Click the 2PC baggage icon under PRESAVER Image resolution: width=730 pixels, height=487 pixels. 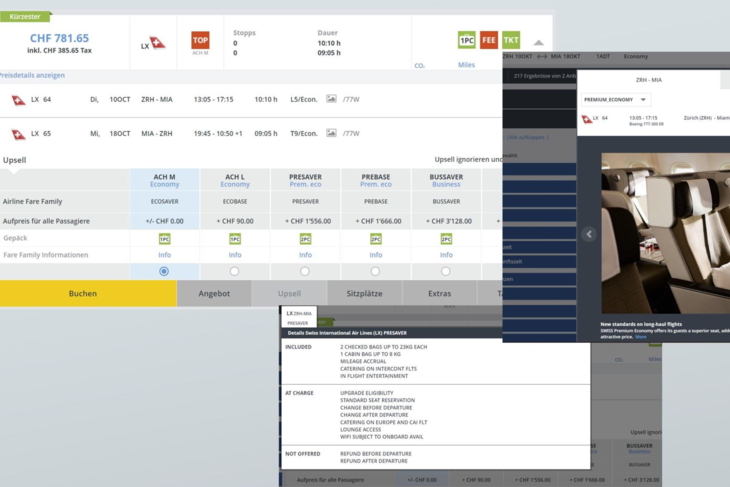tap(305, 239)
